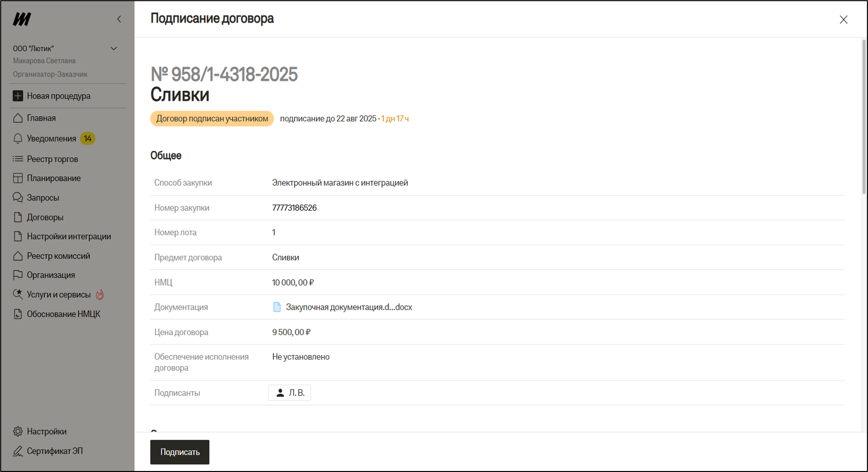The height and width of the screenshot is (472, 868).
Task: Go to Реестр торгов
Action: click(52, 159)
